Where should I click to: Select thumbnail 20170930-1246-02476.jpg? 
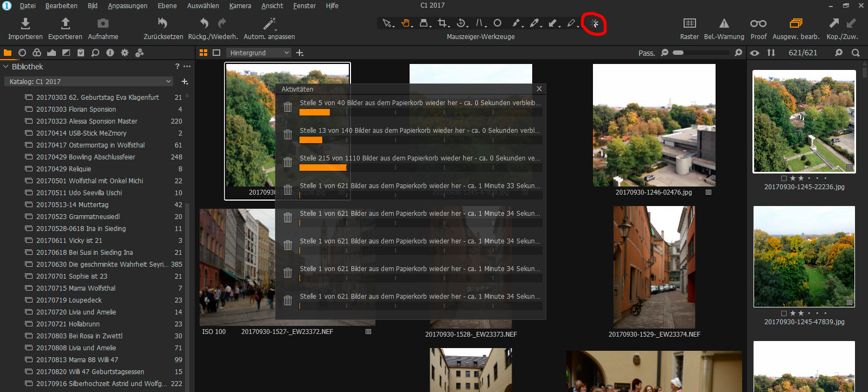pos(654,125)
